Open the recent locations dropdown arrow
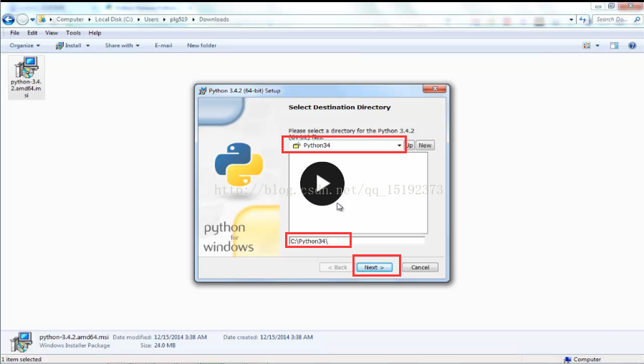The image size is (644, 364). pos(32,19)
